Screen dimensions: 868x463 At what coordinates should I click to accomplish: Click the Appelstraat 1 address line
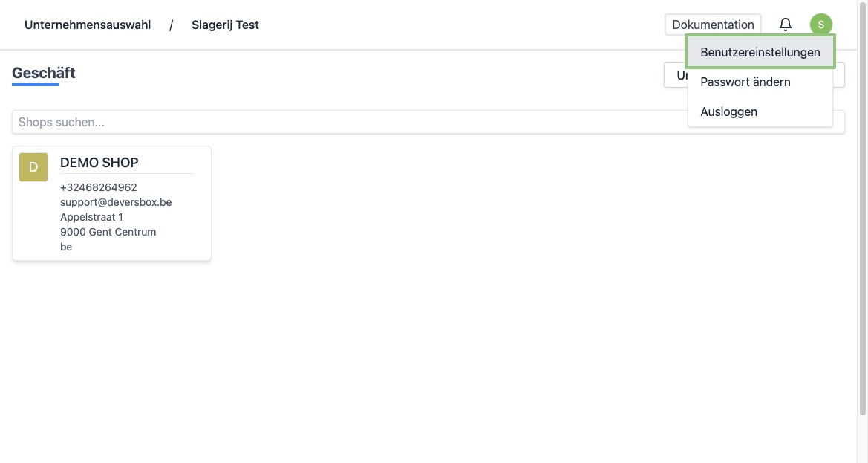point(91,217)
